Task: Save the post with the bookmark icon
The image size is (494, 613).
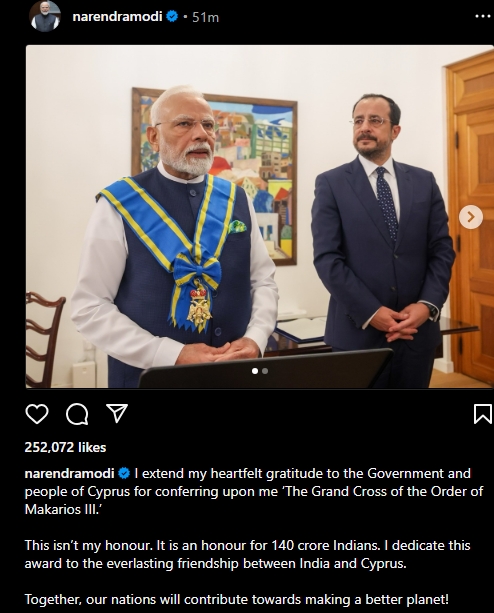Action: [x=483, y=414]
